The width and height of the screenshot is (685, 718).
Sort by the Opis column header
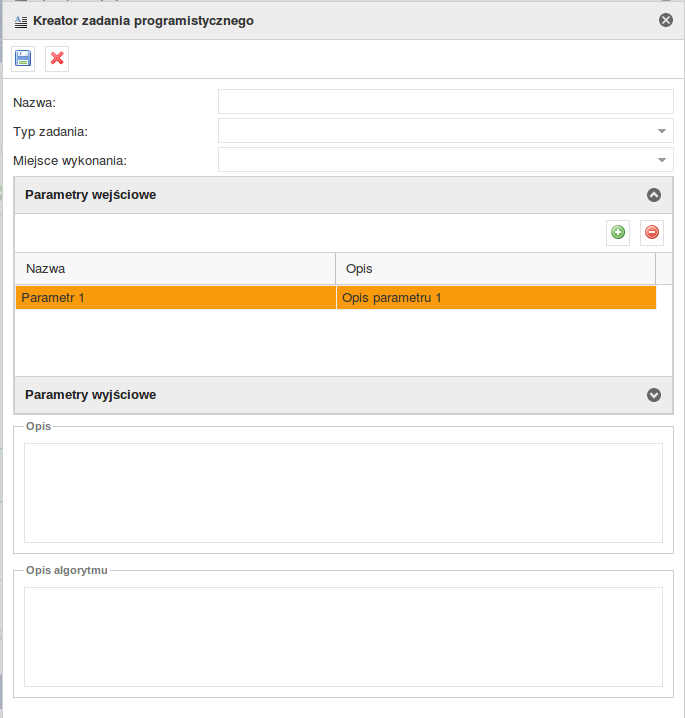tap(496, 269)
